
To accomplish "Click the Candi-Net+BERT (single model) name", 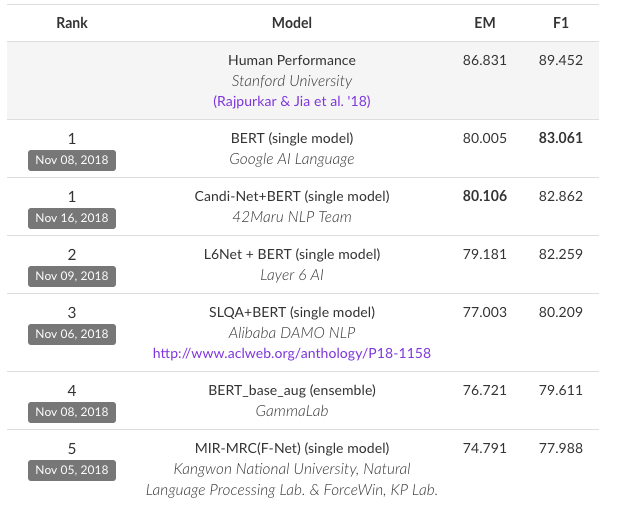I will (291, 196).
